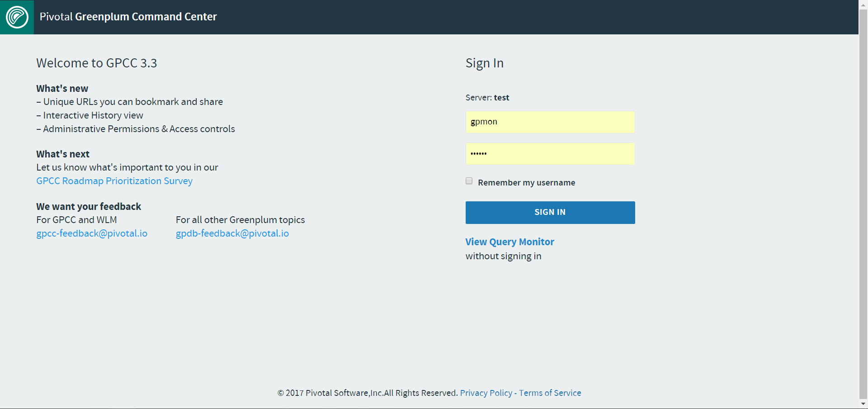The width and height of the screenshot is (868, 409).
Task: Click the Administrative Permissions & Access controls line
Action: pos(136,129)
